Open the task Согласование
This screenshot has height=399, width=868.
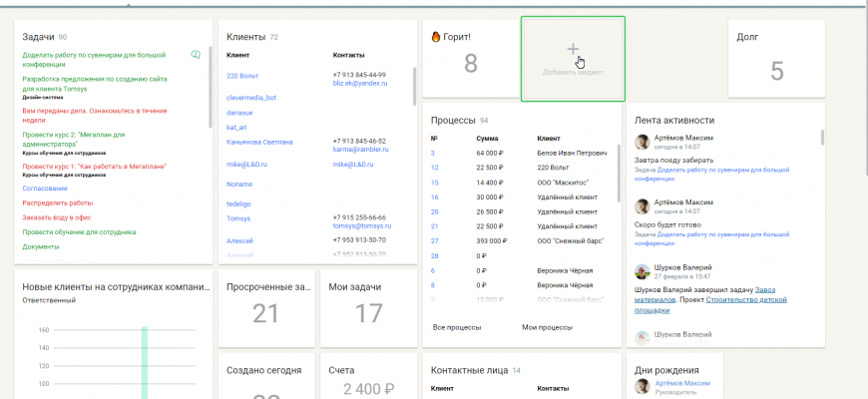(x=45, y=188)
